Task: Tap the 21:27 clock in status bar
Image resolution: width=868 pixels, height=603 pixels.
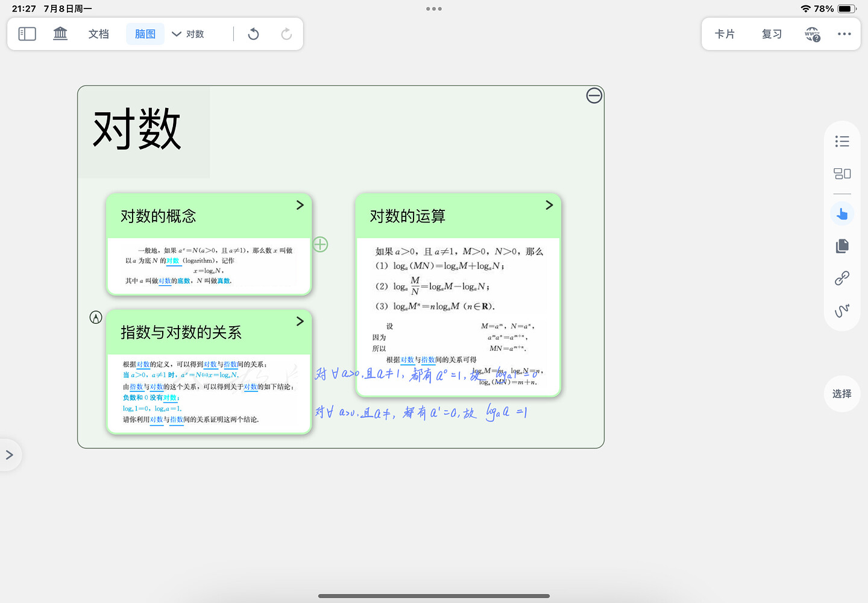Action: 24,8
